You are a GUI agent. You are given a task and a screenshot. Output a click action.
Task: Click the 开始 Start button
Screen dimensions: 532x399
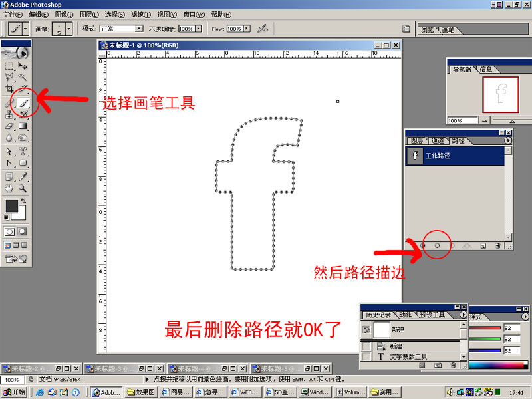point(13,392)
